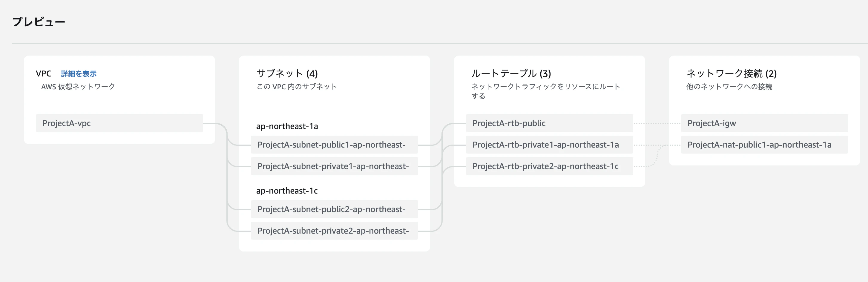Click the 他のネットワークへの接続 description text

pyautogui.click(x=729, y=87)
